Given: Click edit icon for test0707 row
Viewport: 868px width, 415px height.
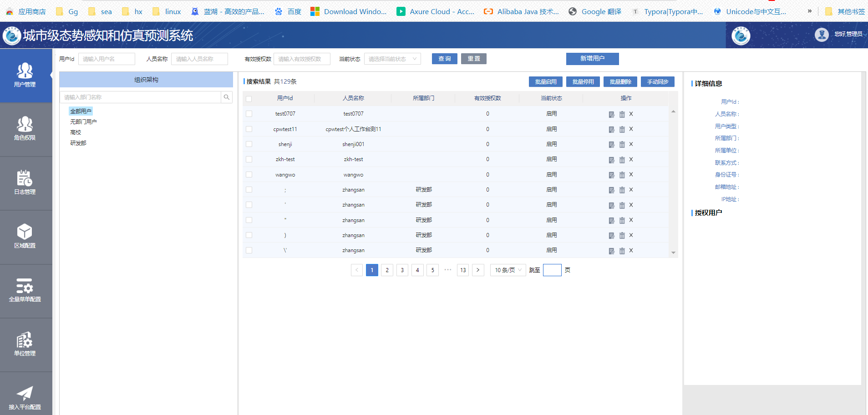Looking at the screenshot, I should (x=611, y=114).
